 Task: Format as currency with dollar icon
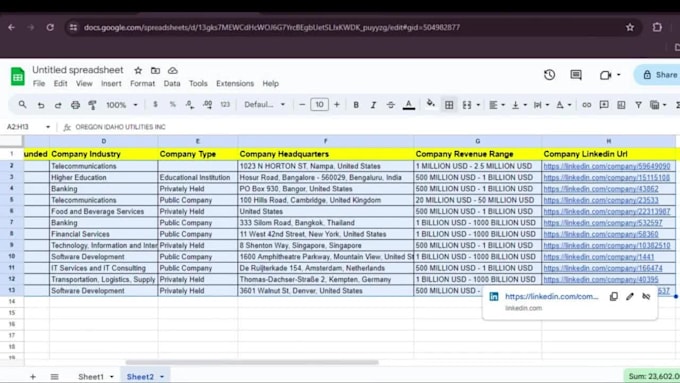[x=155, y=105]
